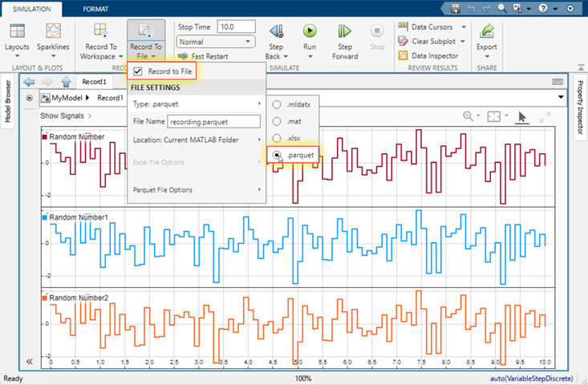Choose the .xlsx file type option
The height and width of the screenshot is (385, 588).
[278, 139]
